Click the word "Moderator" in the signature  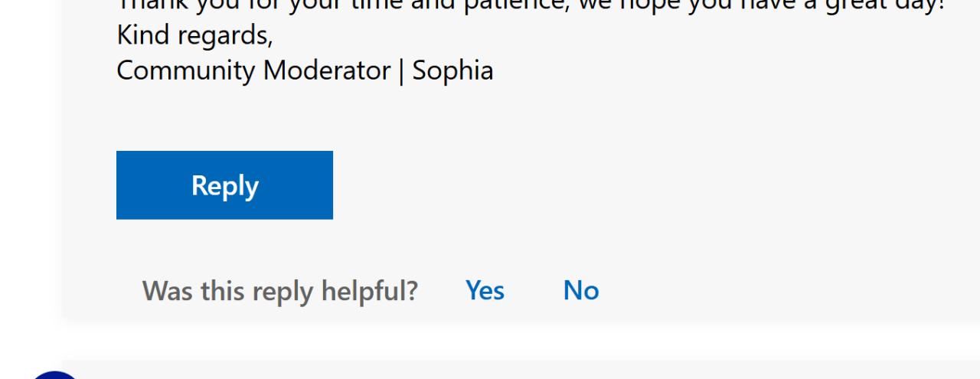[x=327, y=70]
